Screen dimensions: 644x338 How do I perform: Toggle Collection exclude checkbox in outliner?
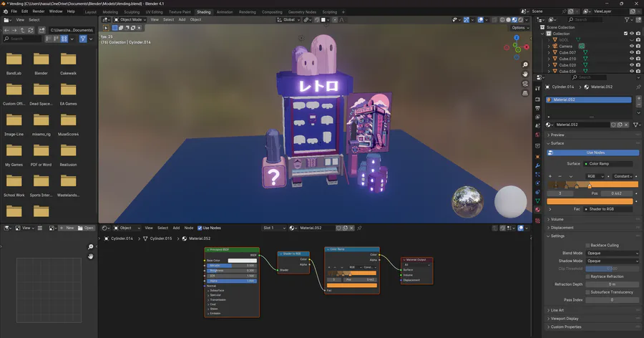point(625,34)
